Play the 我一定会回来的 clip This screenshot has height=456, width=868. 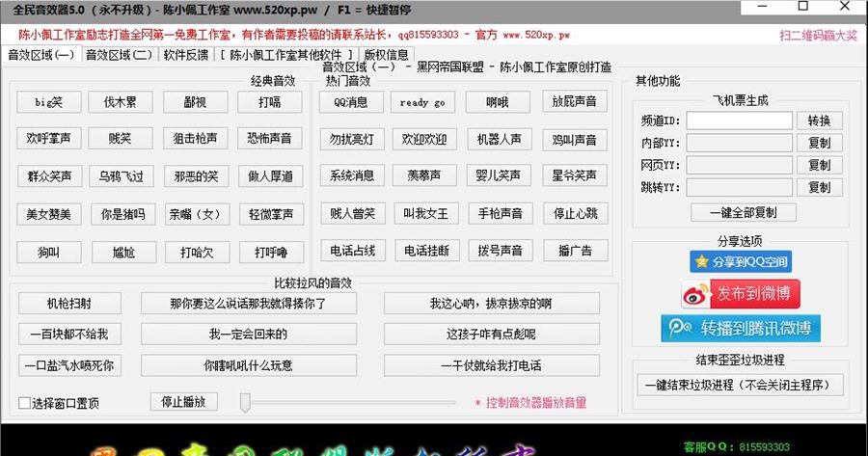[x=249, y=335]
